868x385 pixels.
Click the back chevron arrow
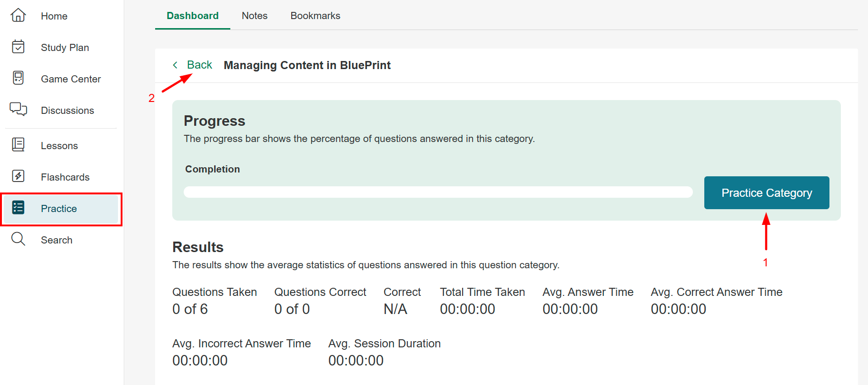175,65
